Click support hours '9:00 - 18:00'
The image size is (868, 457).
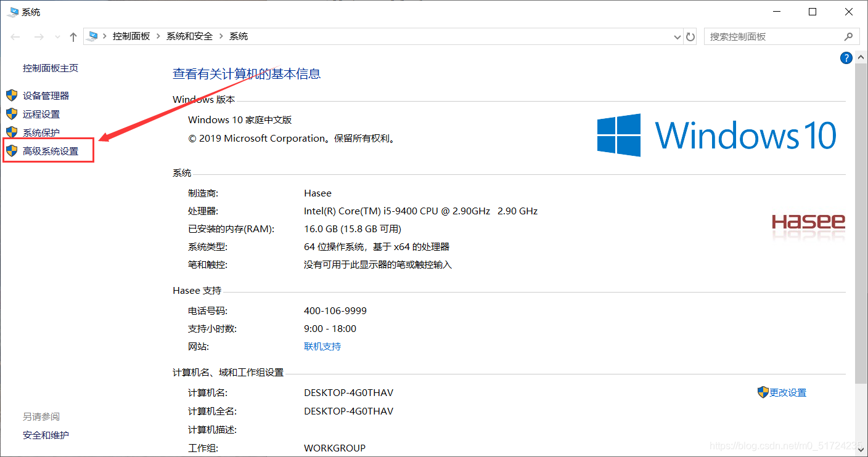pos(330,329)
